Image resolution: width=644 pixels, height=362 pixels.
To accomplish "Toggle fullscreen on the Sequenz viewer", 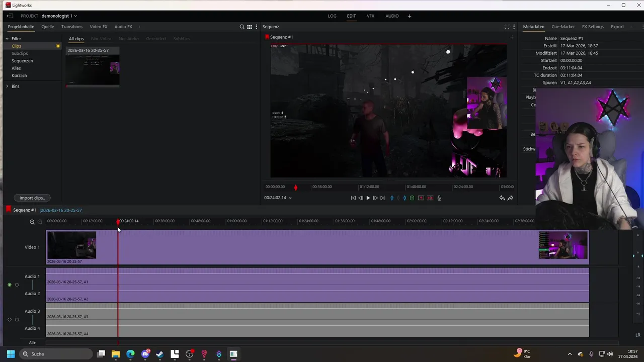I will point(507,27).
